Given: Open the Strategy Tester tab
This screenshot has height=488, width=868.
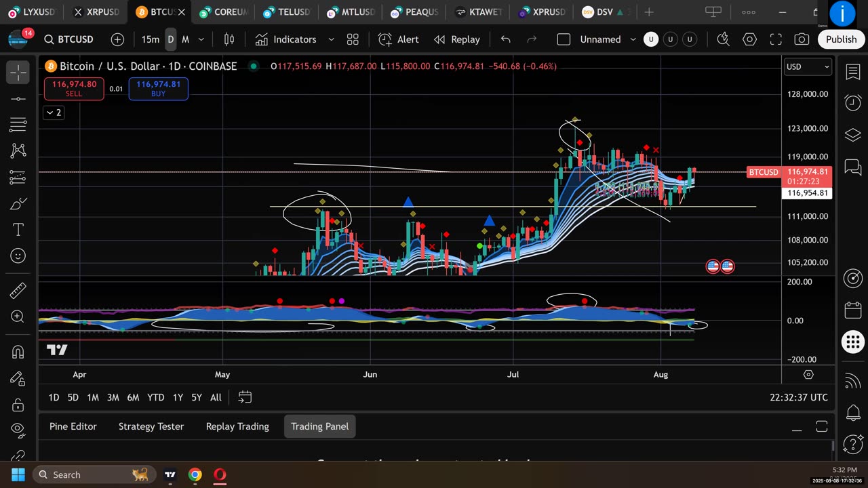Looking at the screenshot, I should tap(151, 426).
